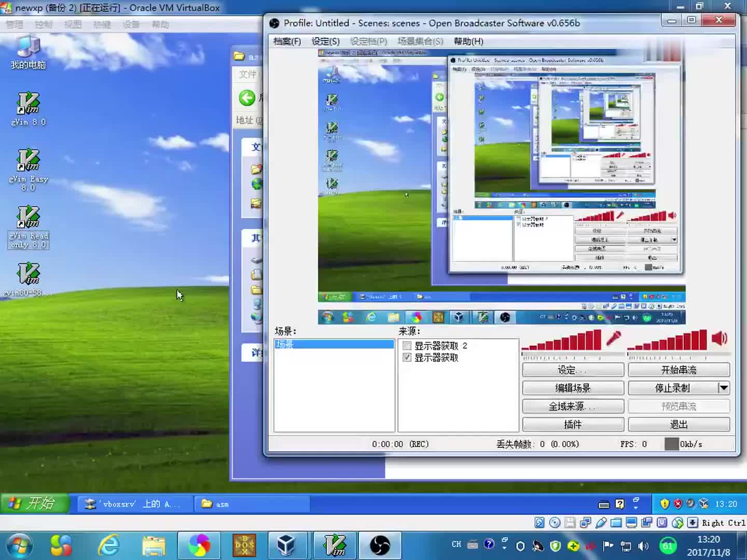Click green 61 circle tray indicator
This screenshot has height=560, width=747.
[x=668, y=545]
